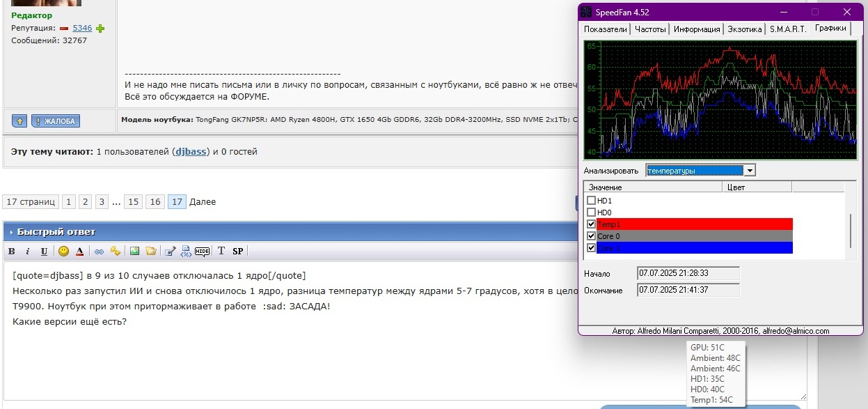Enable the HD0 checkbox in SpeedFan
Screen dimensions: 868x409
591,213
